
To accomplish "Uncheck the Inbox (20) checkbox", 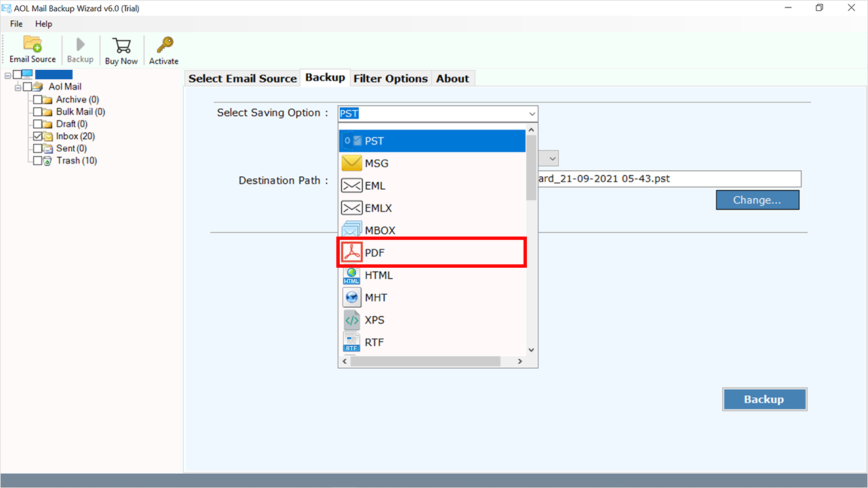I will (x=37, y=136).
